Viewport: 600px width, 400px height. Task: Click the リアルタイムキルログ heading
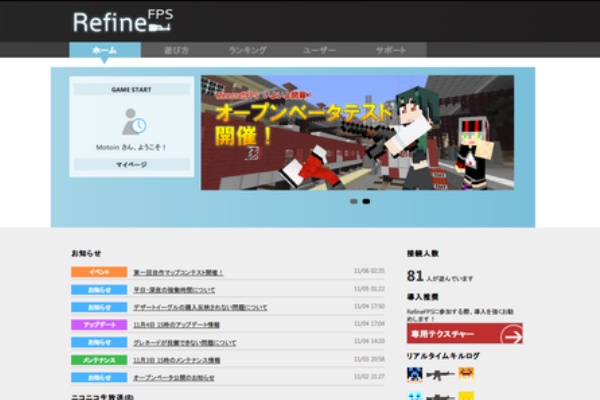click(x=443, y=356)
